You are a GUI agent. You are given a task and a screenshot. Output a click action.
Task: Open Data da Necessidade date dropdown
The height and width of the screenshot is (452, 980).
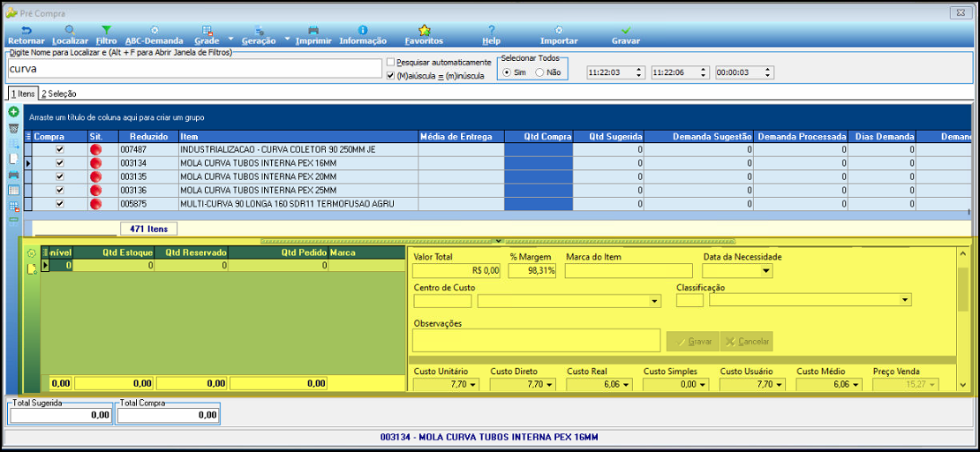point(765,271)
